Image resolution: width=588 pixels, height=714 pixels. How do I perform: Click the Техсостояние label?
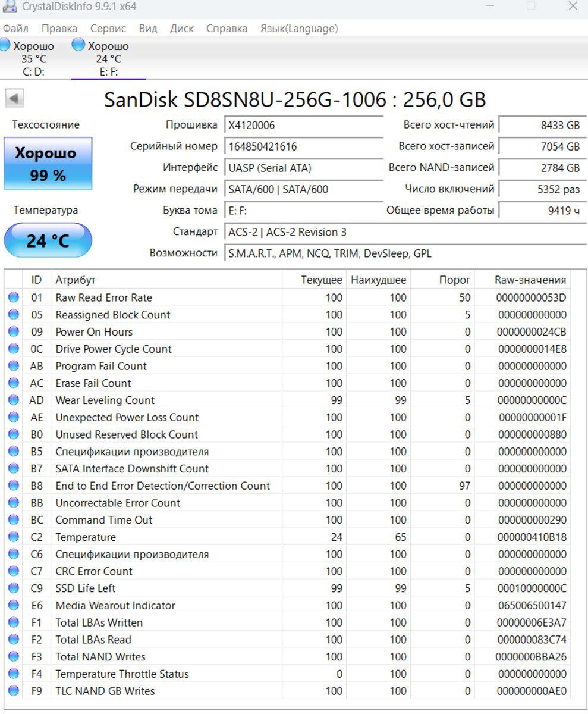tap(46, 124)
